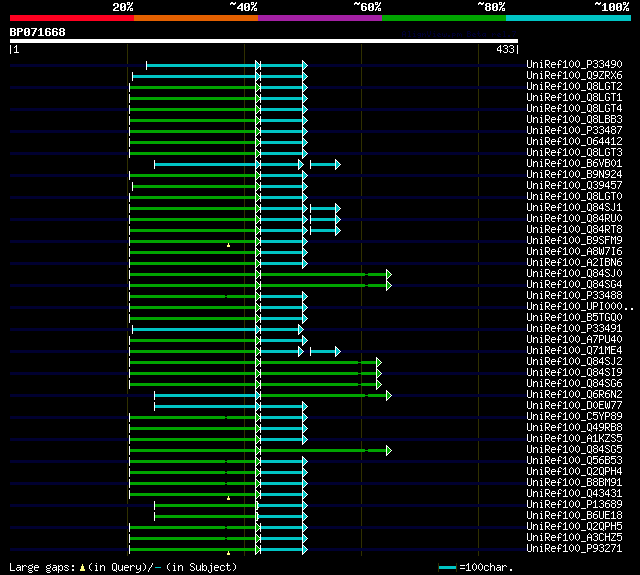Open subject UniRef100_Q84SG4
Screen dimensions: 640x575
point(574,284)
